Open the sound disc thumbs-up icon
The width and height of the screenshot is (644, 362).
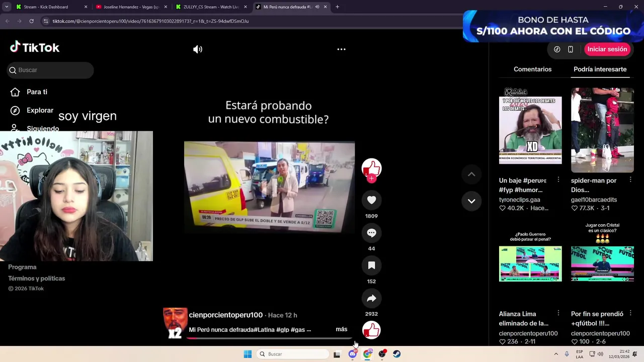pyautogui.click(x=371, y=330)
